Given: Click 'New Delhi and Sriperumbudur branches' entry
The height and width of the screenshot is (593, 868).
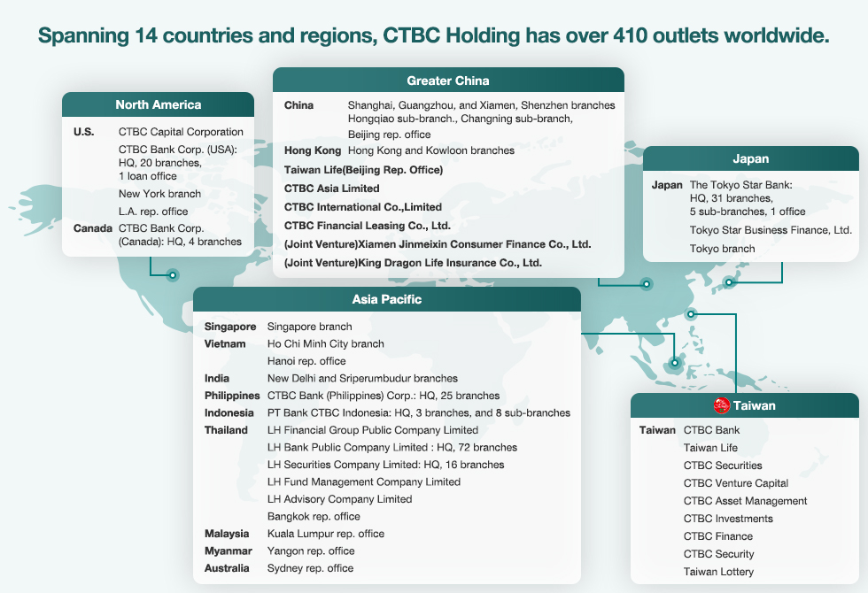Looking at the screenshot, I should (x=362, y=379).
